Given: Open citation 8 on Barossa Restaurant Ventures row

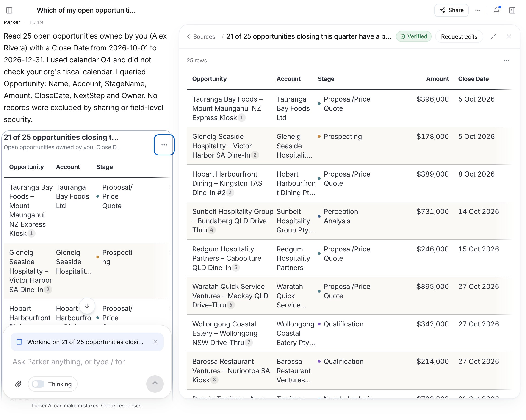Looking at the screenshot, I should (214, 380).
